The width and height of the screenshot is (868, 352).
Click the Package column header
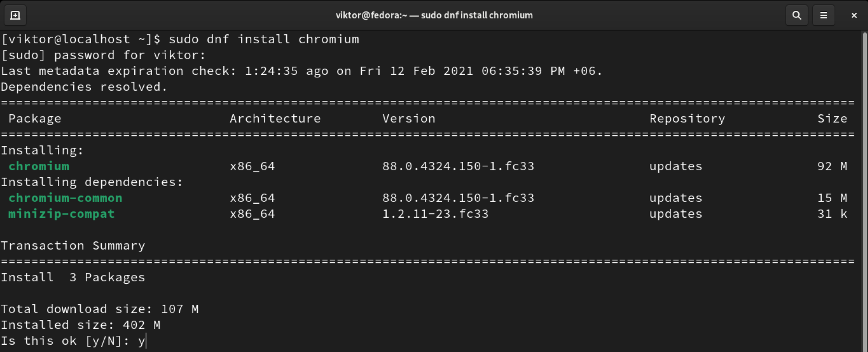[35, 119]
